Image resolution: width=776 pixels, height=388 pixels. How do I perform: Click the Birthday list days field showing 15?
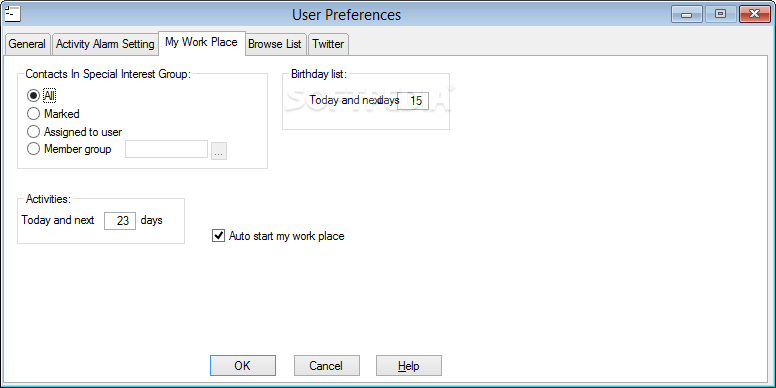(413, 100)
